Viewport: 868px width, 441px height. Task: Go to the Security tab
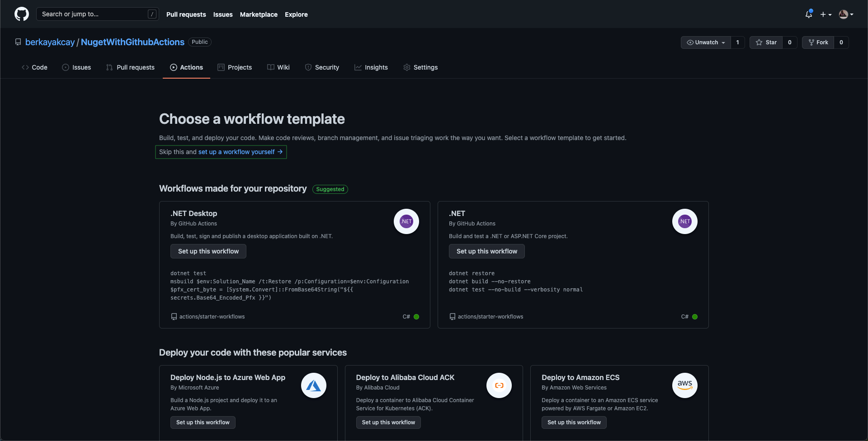(x=322, y=67)
